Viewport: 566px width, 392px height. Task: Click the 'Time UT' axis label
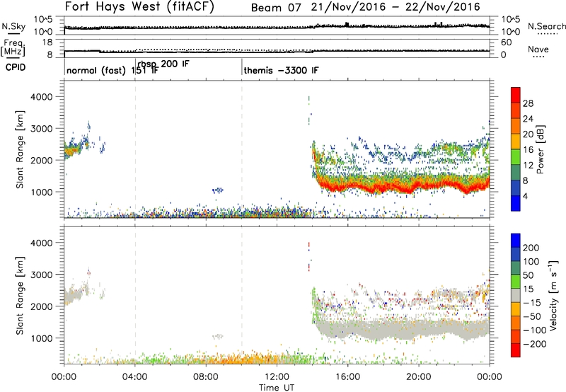277,388
